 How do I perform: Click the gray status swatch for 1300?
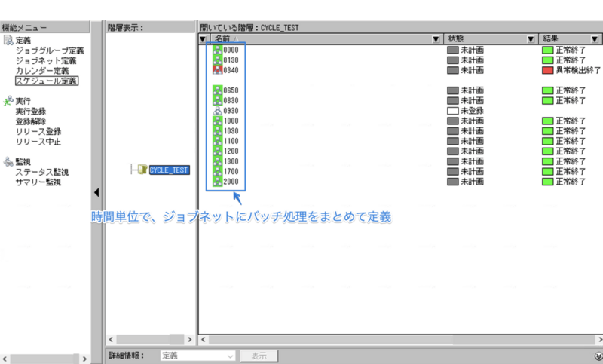click(x=453, y=161)
